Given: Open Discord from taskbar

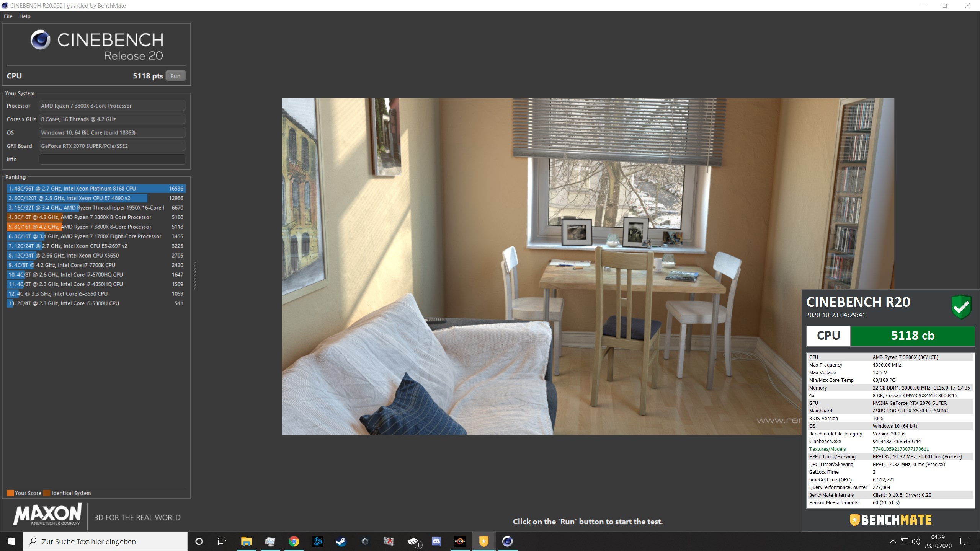Looking at the screenshot, I should click(436, 541).
